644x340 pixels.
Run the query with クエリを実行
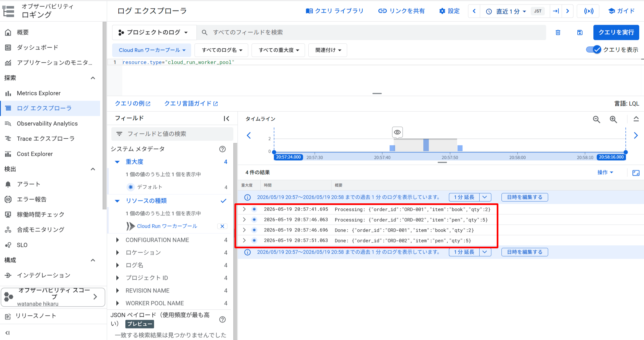coord(616,32)
